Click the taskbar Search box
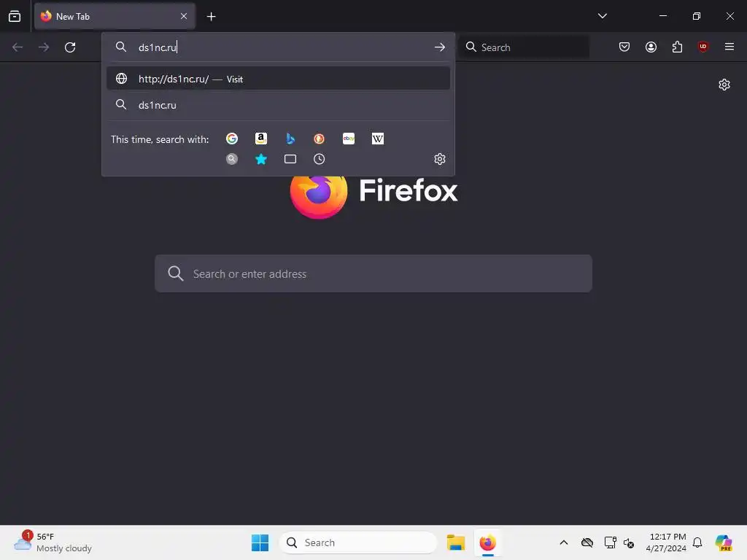 click(x=357, y=542)
